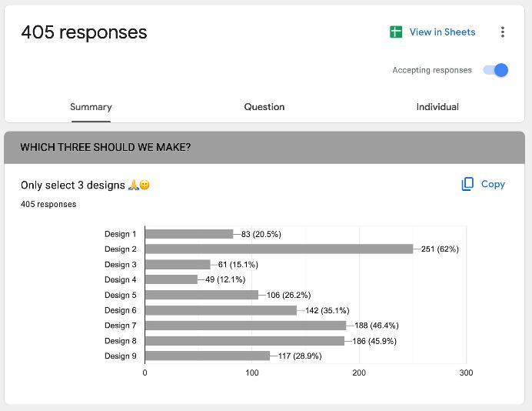Click the Design 3 bar
The height and width of the screenshot is (411, 532).
(178, 264)
